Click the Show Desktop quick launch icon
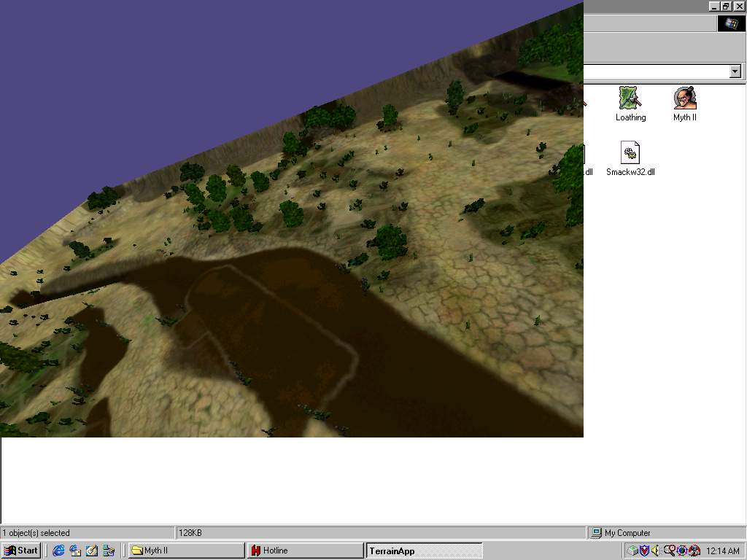The image size is (747, 560). 92,551
